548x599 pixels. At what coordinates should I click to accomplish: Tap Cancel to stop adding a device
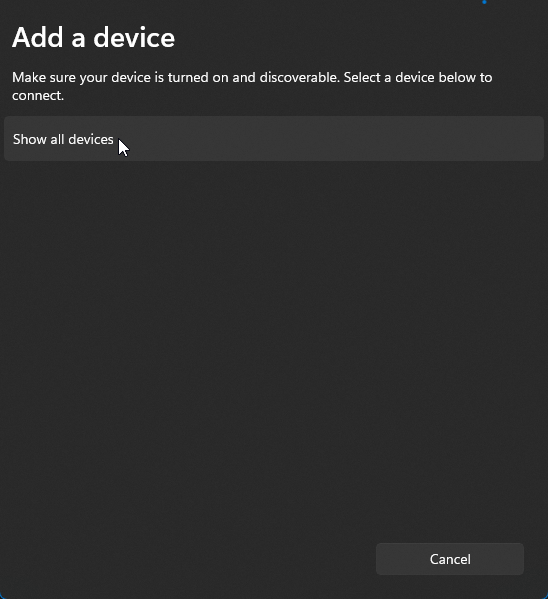tap(450, 559)
